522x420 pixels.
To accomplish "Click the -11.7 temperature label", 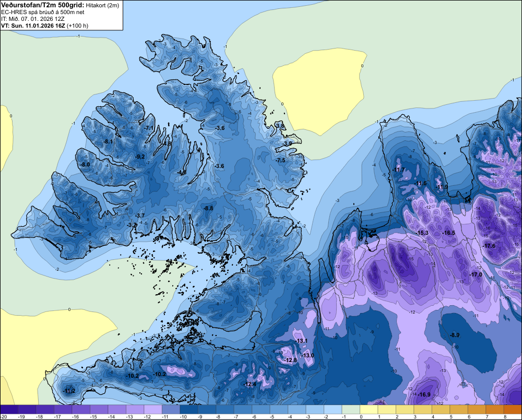I will (398, 170).
